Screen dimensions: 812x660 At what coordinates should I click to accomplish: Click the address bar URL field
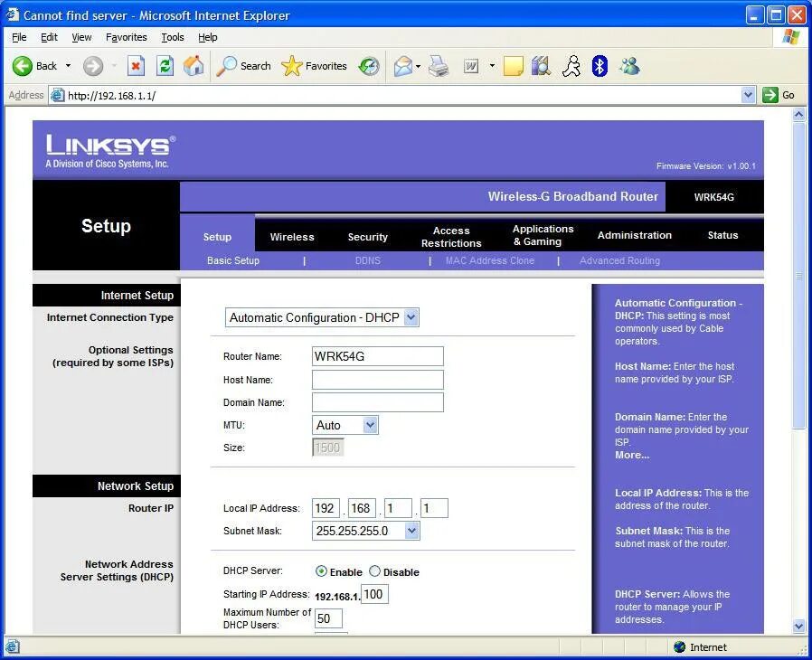(x=396, y=95)
